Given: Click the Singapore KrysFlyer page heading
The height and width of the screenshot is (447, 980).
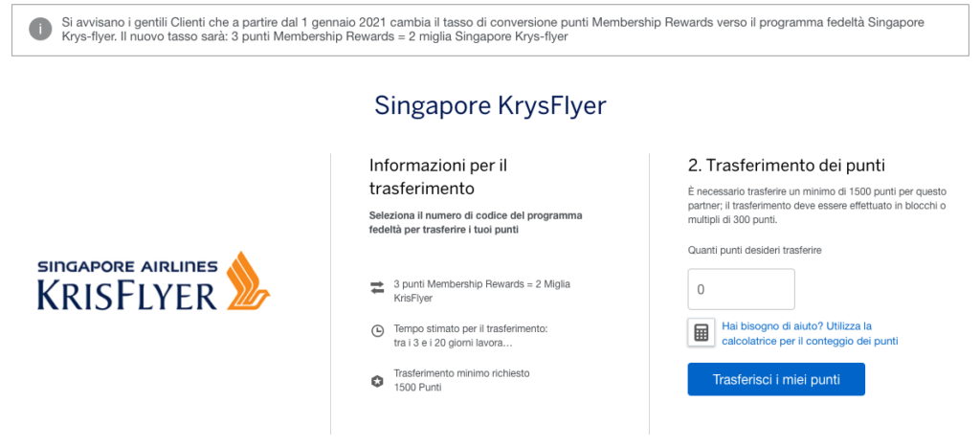Looking at the screenshot, I should tap(490, 105).
